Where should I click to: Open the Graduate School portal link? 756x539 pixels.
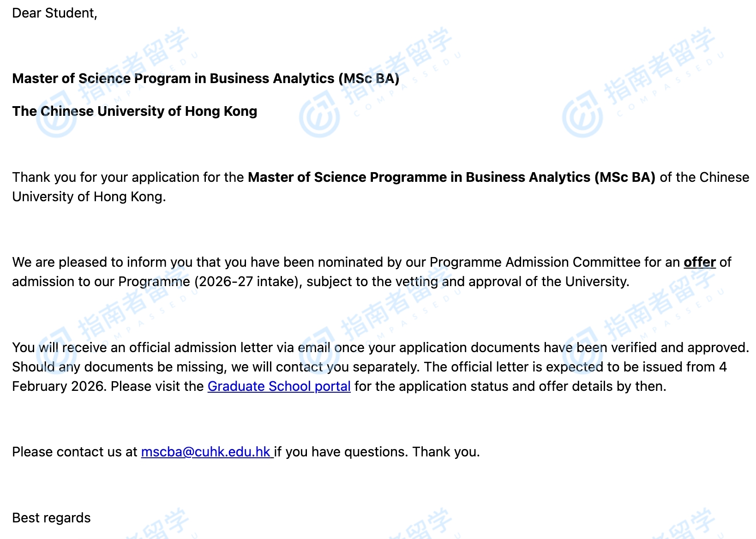(x=279, y=386)
